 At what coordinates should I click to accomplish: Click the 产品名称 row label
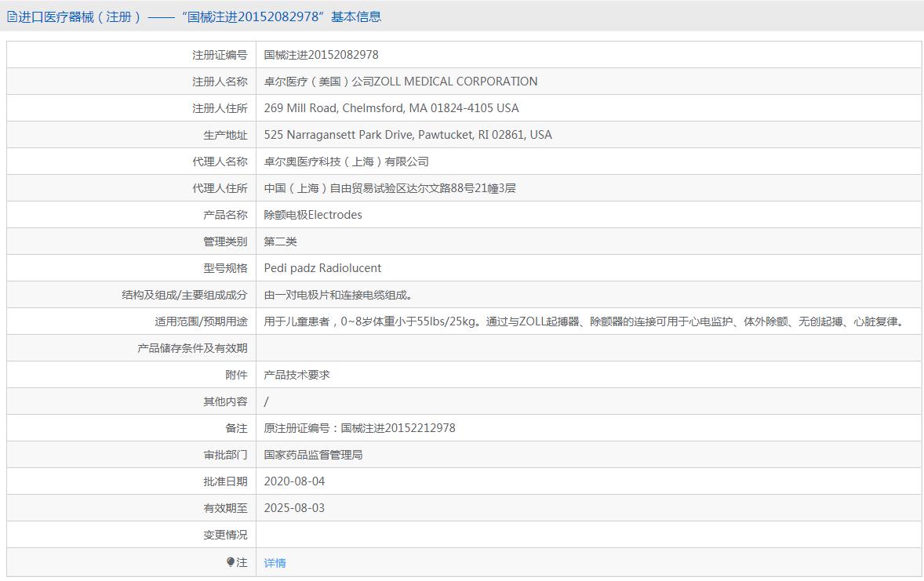225,215
